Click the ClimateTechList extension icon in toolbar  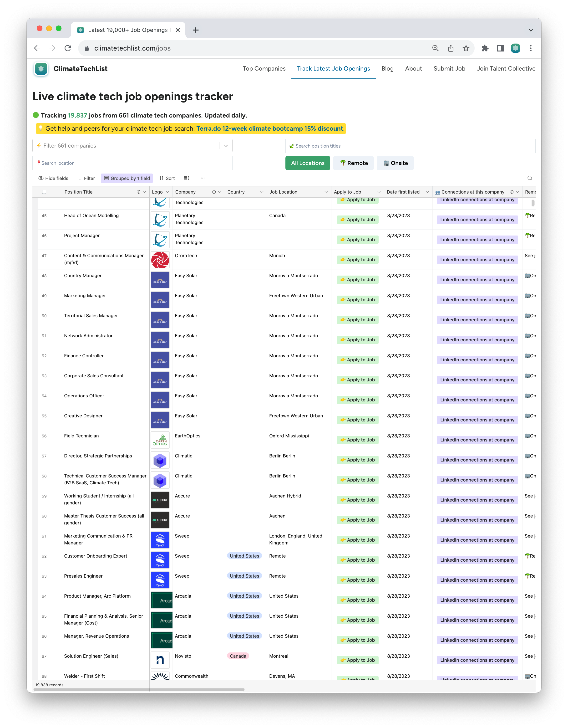click(x=515, y=48)
